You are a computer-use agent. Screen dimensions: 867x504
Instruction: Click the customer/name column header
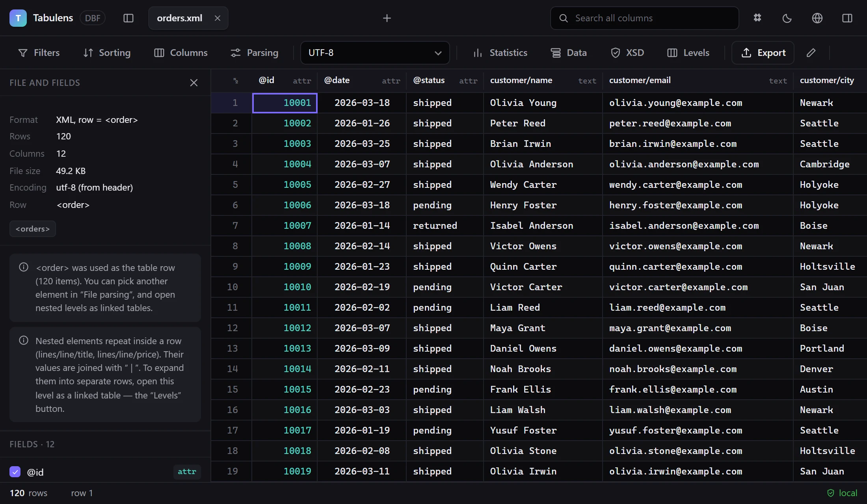click(543, 81)
